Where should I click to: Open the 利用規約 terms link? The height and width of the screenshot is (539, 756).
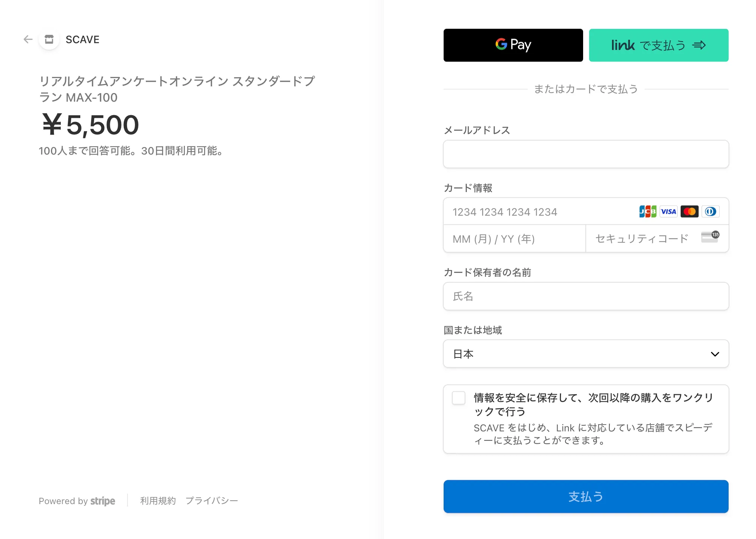158,500
